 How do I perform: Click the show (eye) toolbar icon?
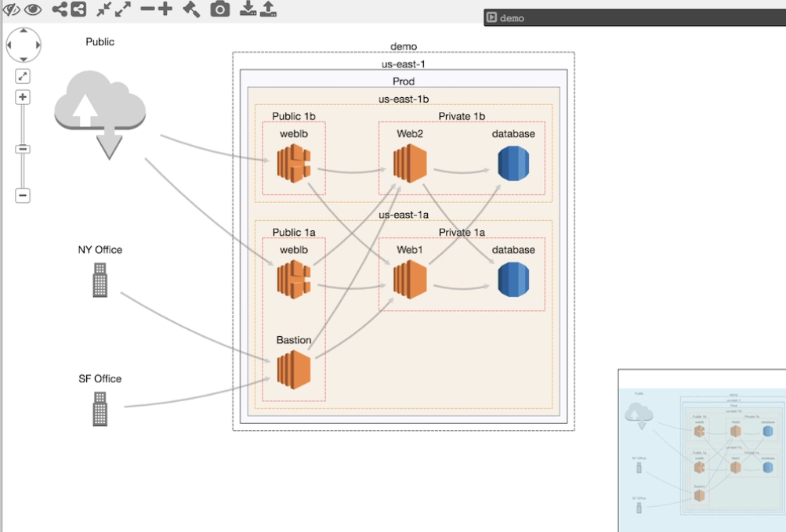(33, 9)
